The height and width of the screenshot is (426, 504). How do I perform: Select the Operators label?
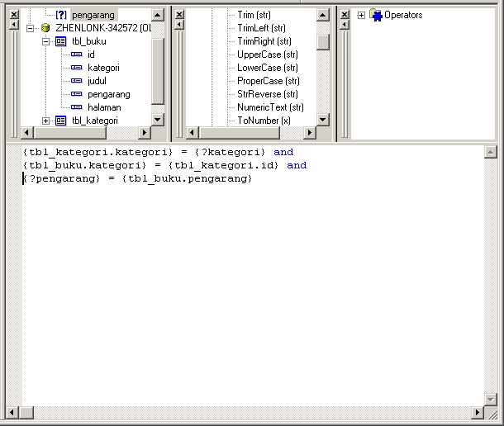pyautogui.click(x=403, y=15)
